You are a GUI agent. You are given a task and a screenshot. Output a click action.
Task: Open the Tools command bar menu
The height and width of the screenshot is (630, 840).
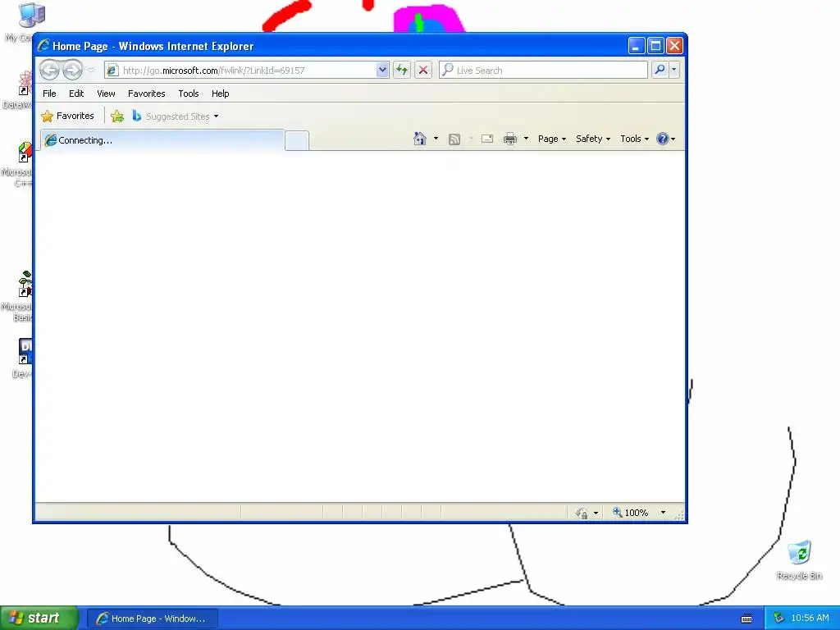pyautogui.click(x=634, y=139)
